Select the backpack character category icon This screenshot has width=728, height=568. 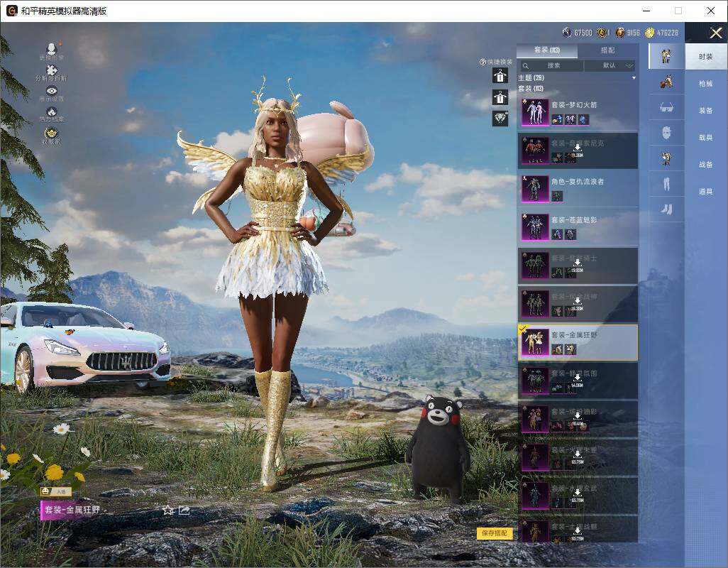[x=666, y=82]
